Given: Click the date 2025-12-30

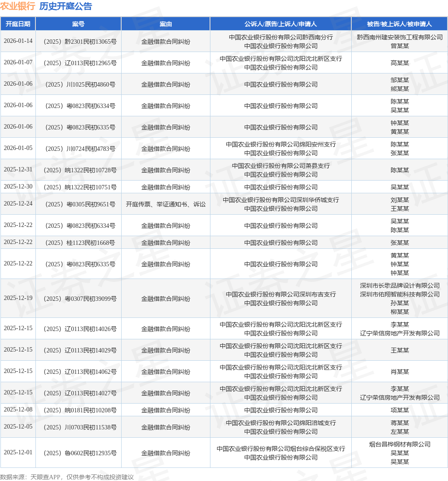Looking at the screenshot, I should (18, 187).
